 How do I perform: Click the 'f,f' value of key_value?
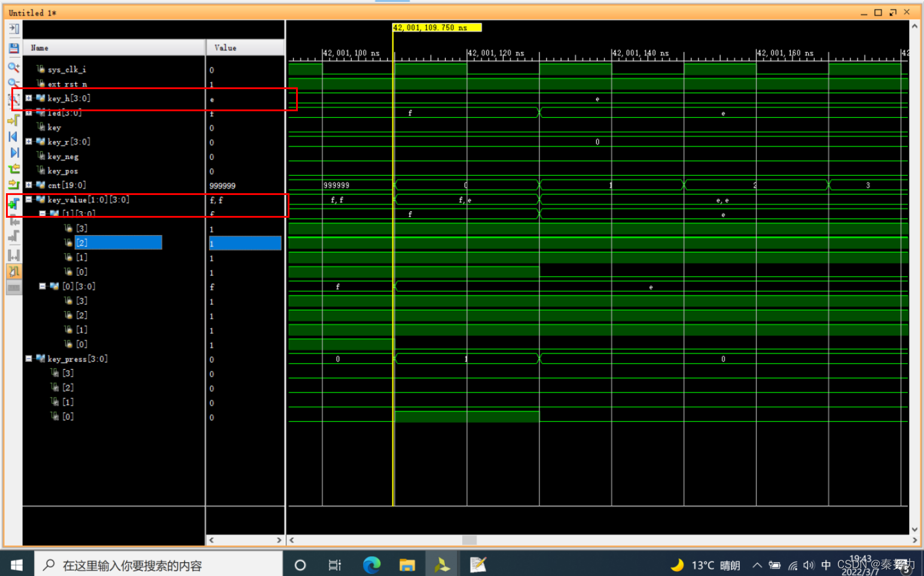pos(216,200)
